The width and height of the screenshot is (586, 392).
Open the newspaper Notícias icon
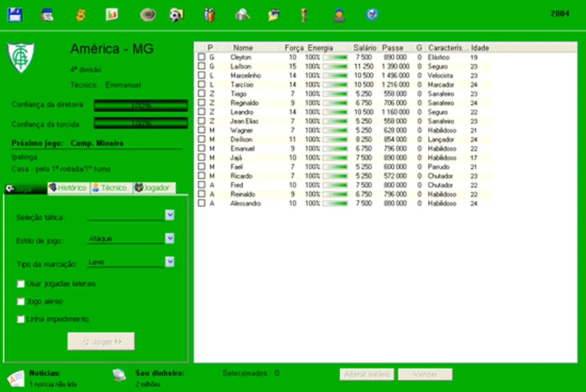coord(16,378)
